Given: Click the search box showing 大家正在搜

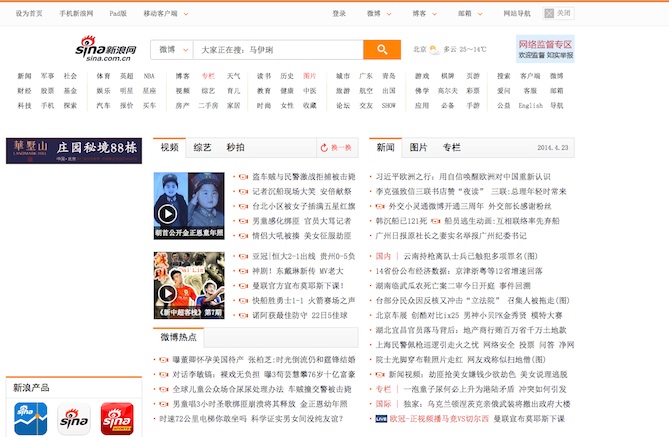Looking at the screenshot, I should (x=279, y=50).
